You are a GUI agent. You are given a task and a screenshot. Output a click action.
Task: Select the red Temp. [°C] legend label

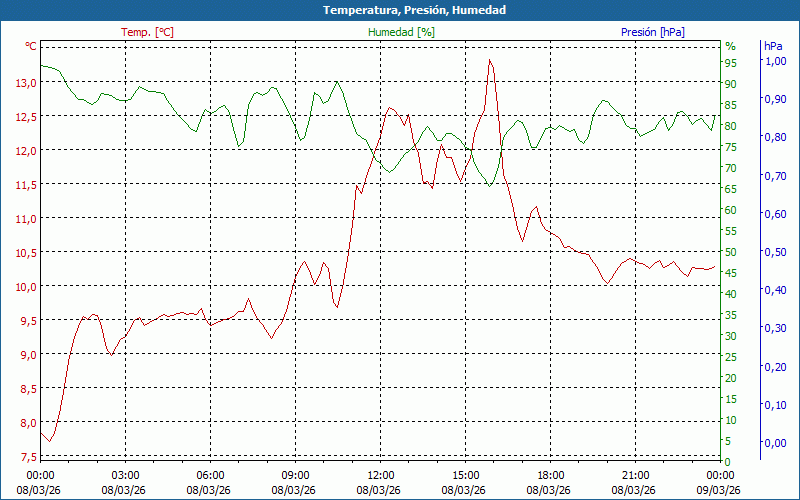[147, 32]
